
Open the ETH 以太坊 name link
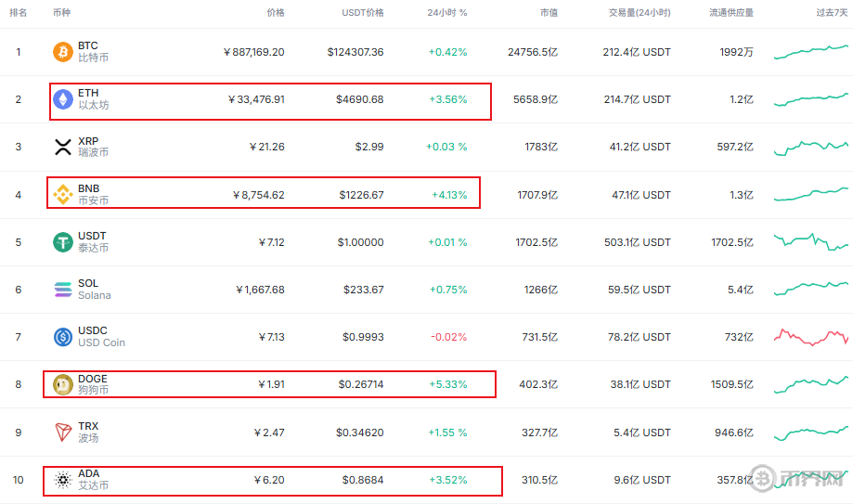tap(92, 99)
